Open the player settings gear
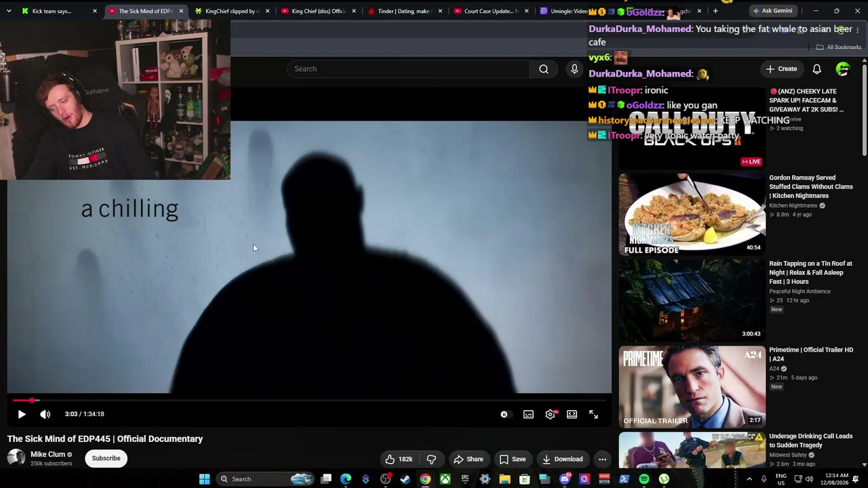Screen dimensions: 868x488 tap(550, 414)
